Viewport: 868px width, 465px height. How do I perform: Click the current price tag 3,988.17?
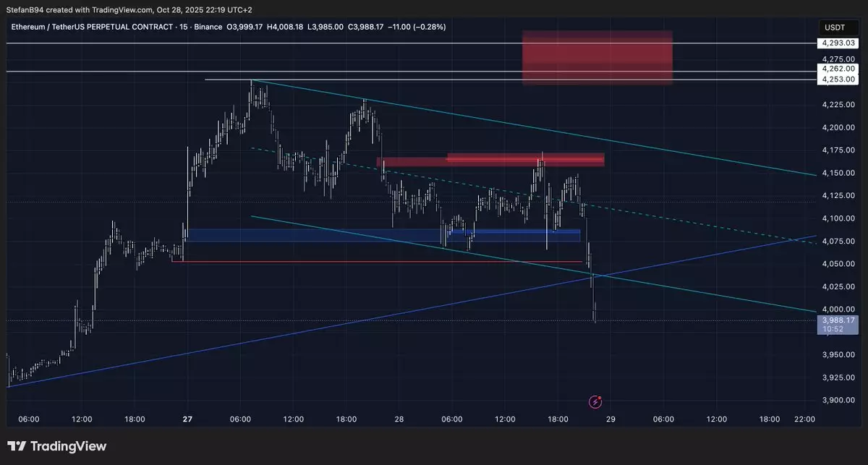pos(838,320)
